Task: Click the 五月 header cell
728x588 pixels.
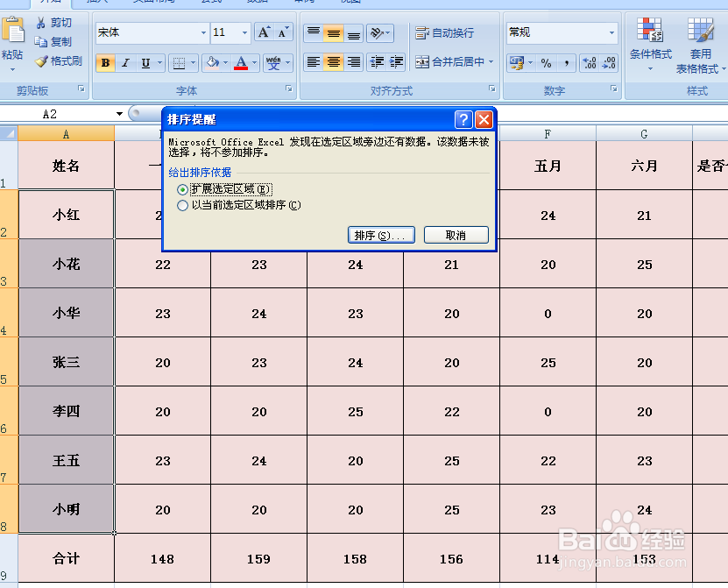Action: pos(548,166)
